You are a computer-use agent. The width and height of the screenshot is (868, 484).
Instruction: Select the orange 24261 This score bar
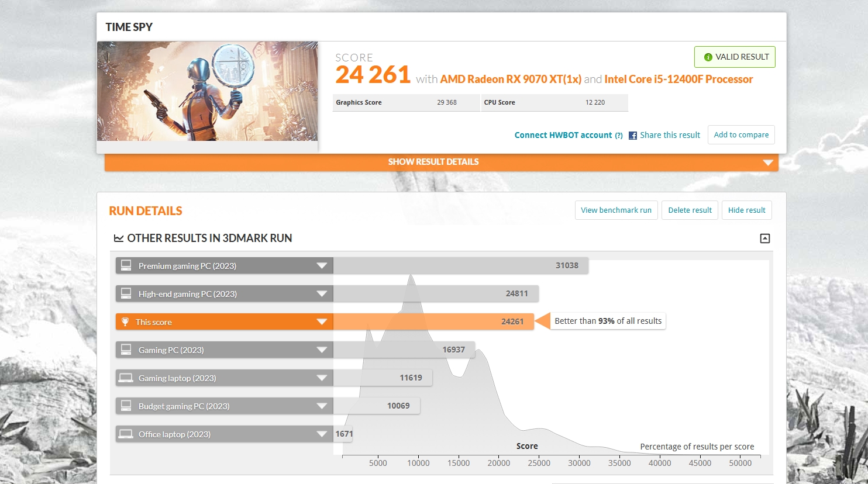433,322
